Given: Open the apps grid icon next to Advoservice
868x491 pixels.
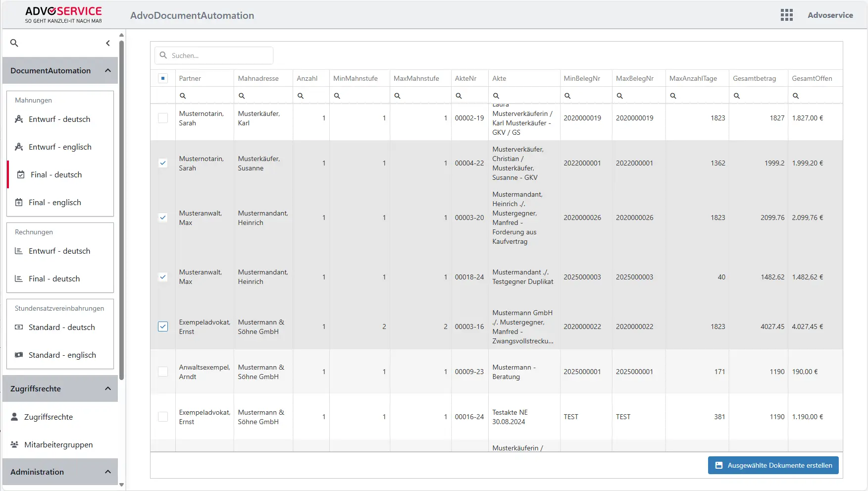Looking at the screenshot, I should [786, 15].
